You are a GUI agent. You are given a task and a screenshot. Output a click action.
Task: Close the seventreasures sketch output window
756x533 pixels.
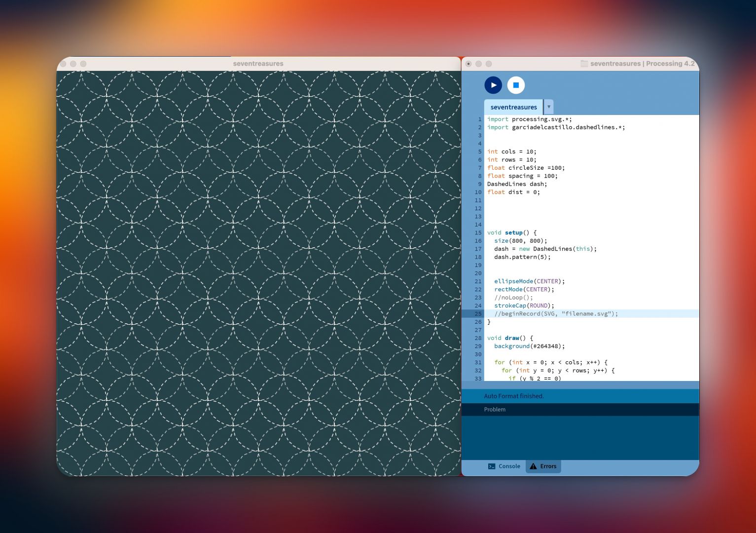point(63,64)
